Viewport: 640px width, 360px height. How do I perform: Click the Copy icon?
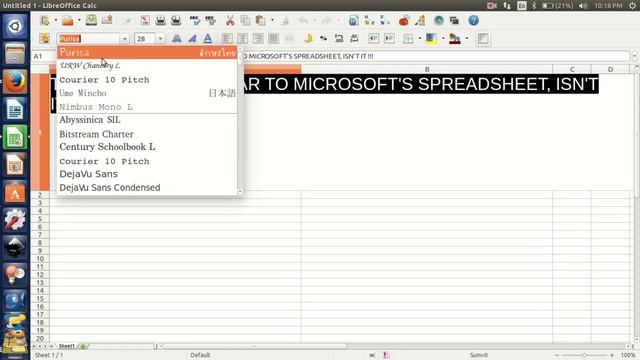click(x=245, y=20)
